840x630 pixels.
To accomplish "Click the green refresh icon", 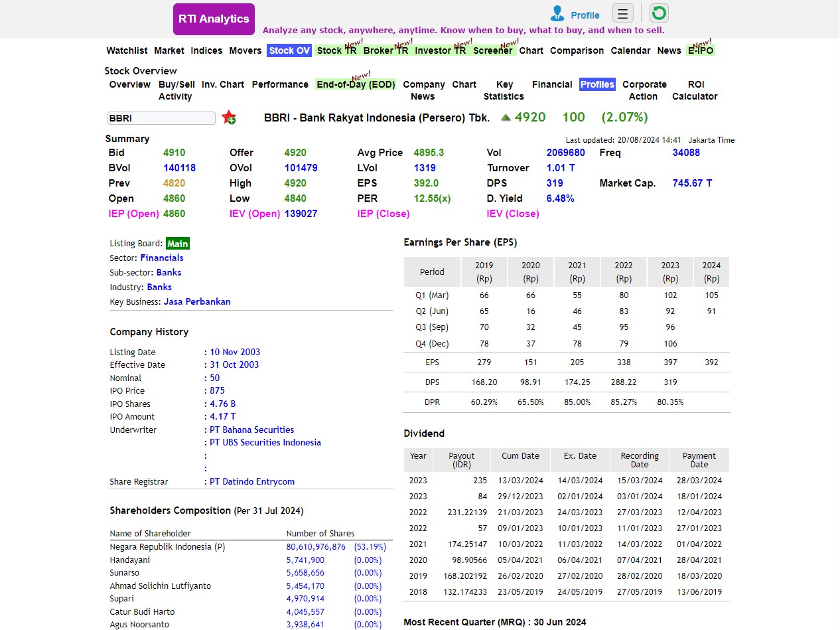I will (x=658, y=13).
